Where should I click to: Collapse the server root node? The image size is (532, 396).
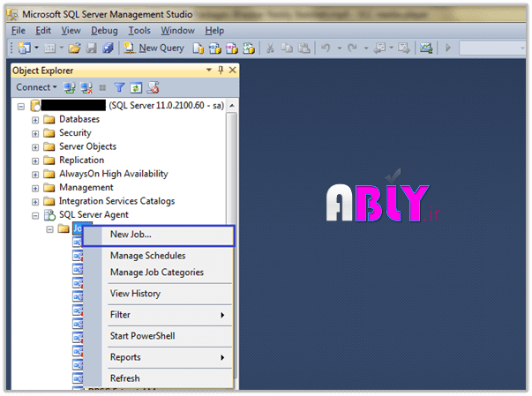click(21, 107)
